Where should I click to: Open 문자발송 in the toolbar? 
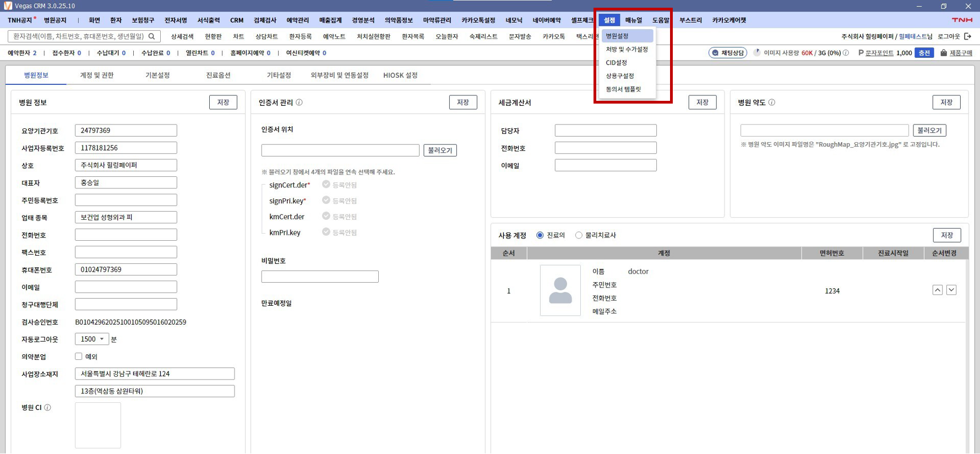click(x=520, y=36)
